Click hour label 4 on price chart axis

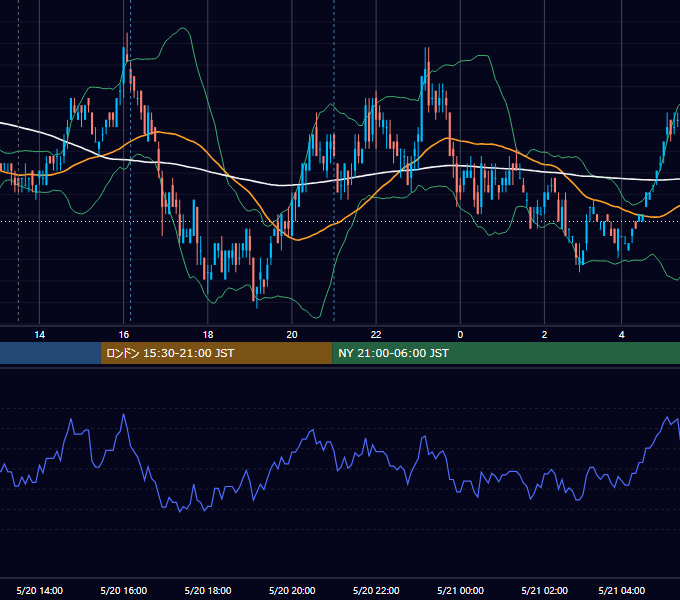click(621, 335)
